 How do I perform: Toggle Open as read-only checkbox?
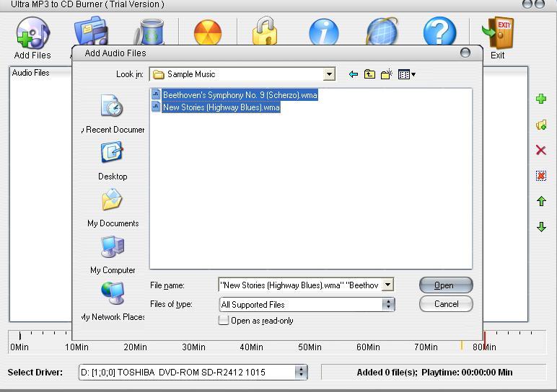coord(224,321)
